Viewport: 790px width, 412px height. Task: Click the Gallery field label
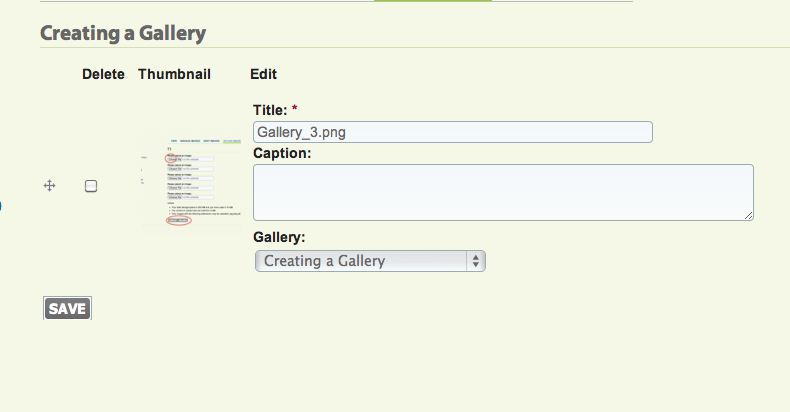point(279,237)
